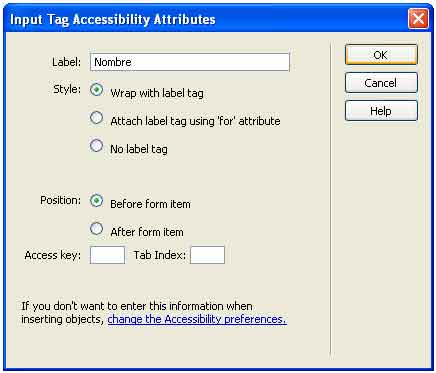Pick the 'Before form item' position radio

click(97, 201)
